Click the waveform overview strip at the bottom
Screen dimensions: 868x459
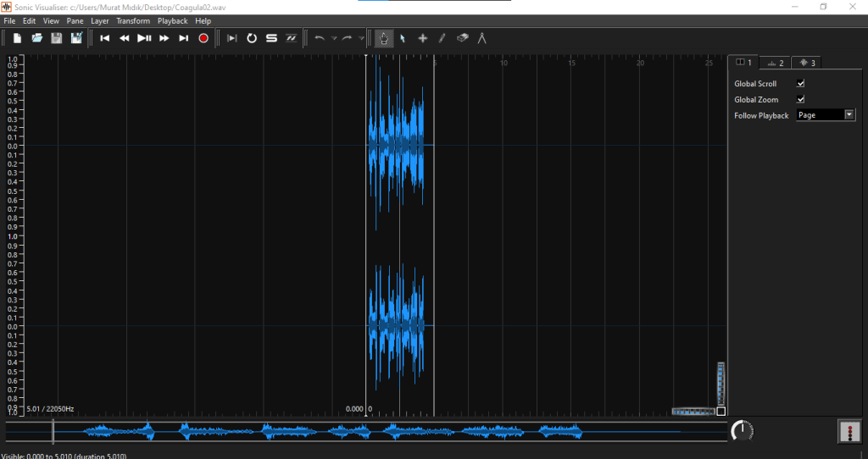click(364, 432)
